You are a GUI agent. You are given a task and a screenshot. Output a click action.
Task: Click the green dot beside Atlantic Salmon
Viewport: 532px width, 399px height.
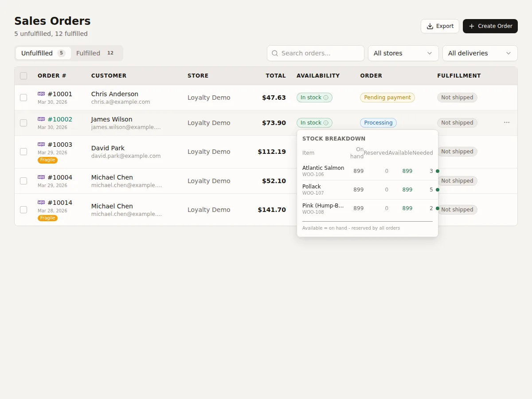click(x=438, y=171)
